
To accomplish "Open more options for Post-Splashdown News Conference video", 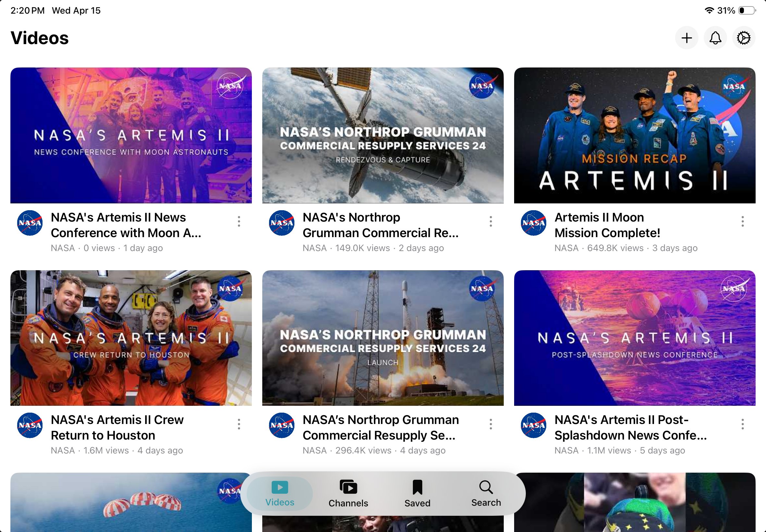I will pyautogui.click(x=742, y=424).
